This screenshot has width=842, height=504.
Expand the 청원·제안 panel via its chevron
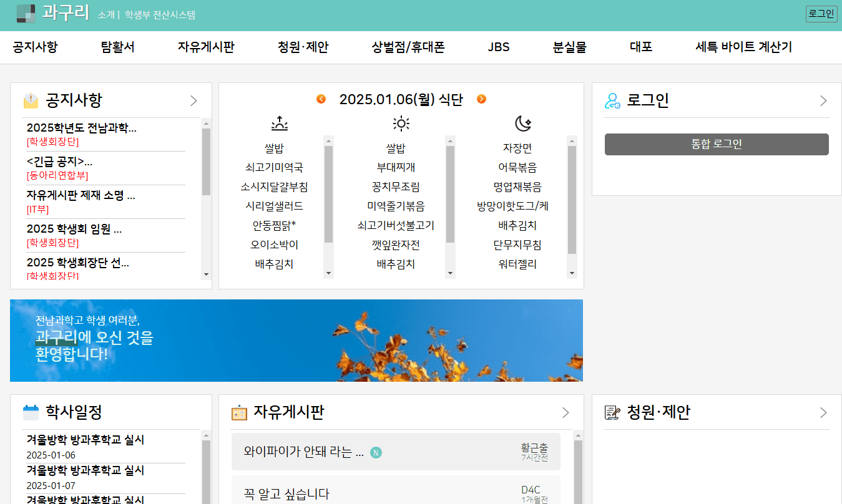pyautogui.click(x=822, y=412)
